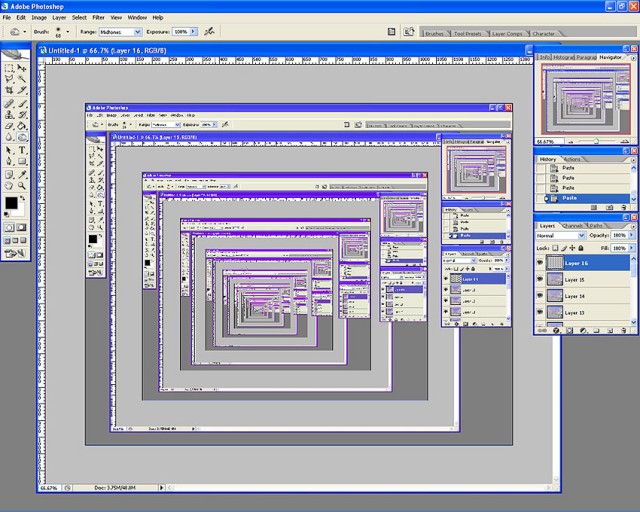Select the Path Selection tool
640x512 pixels.
point(9,150)
